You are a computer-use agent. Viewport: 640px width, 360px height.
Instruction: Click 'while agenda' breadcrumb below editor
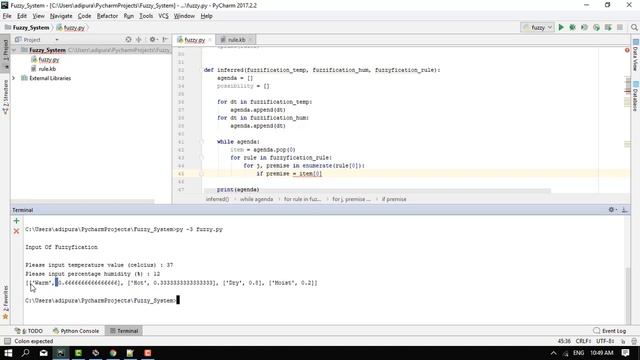tap(256, 199)
